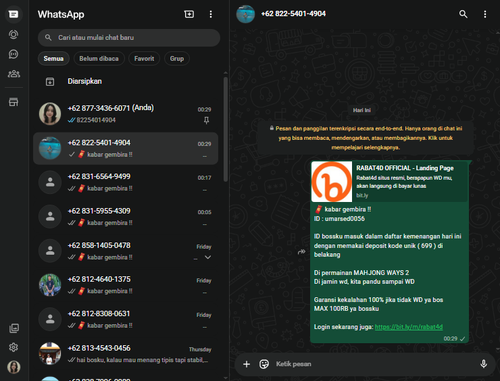Expand the chevron on the +62 858-1405-0478 chat
500x381 pixels.
click(x=208, y=257)
